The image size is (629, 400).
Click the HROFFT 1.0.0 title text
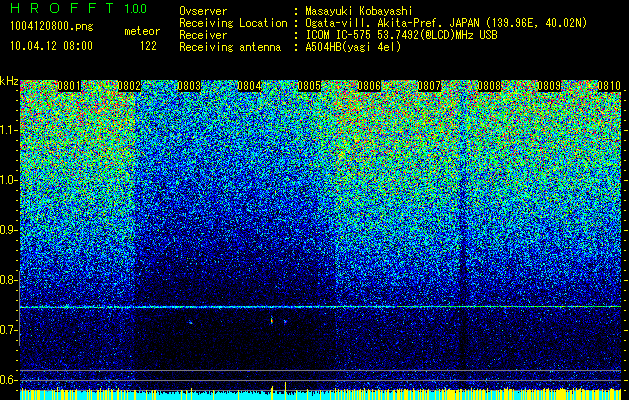78,8
